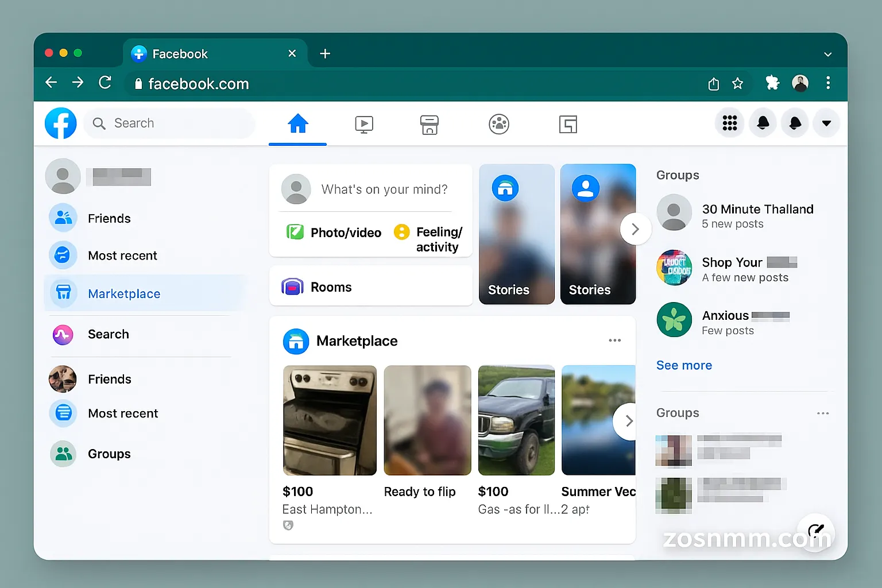Open the Ready to flip listing photo
The width and height of the screenshot is (882, 588).
pos(427,420)
